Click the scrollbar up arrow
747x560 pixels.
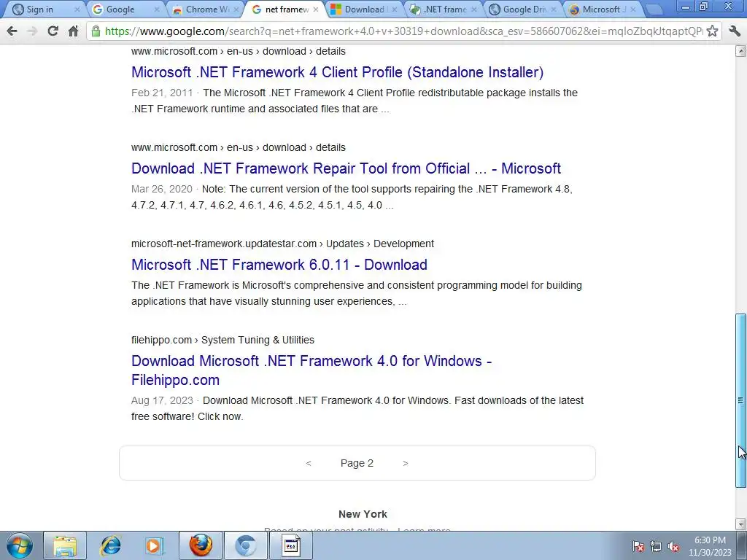[740, 51]
